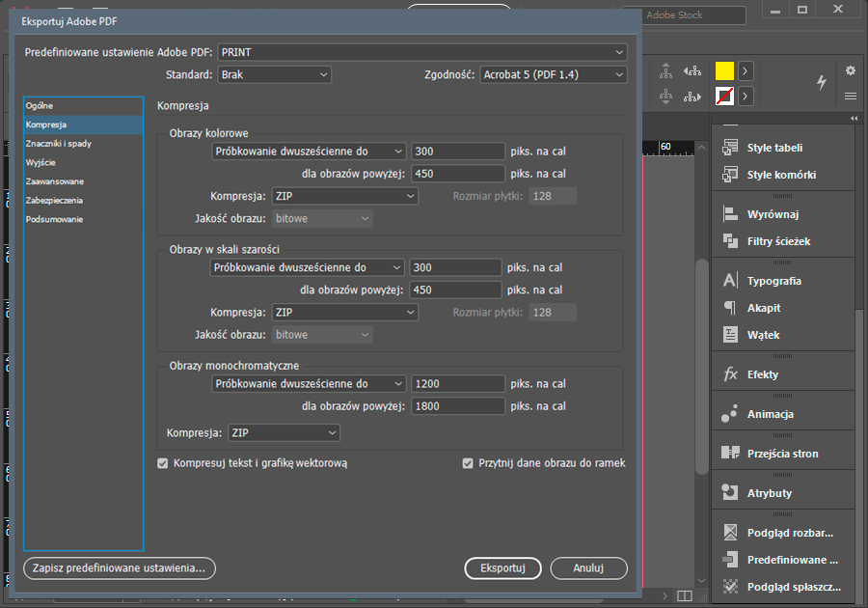
Task: Open Kompresja dropdown under Obrazy kolorowe
Action: 345,196
